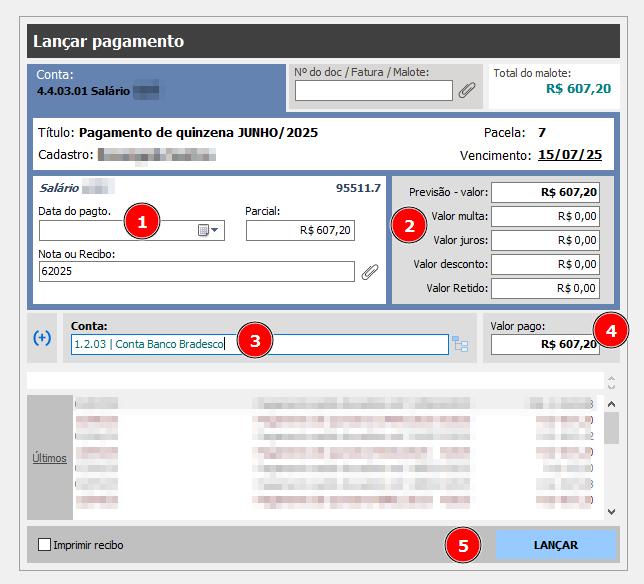Click the underlined Vencimento date 15/07/25
This screenshot has width=644, height=584.
click(x=570, y=155)
